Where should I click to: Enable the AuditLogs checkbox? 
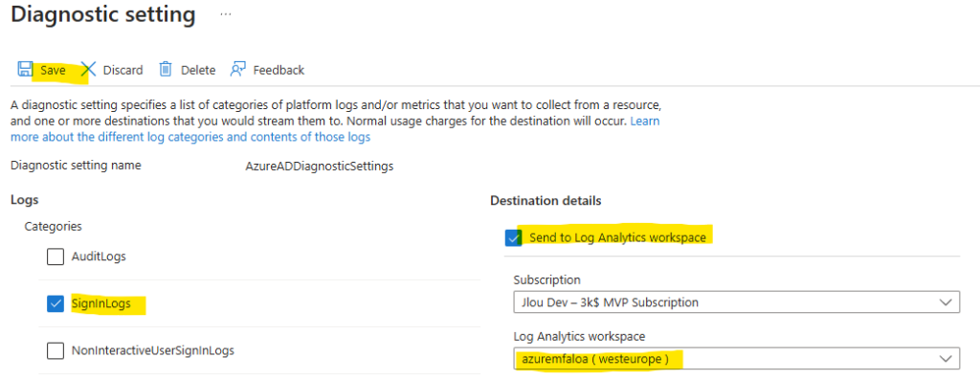(56, 257)
